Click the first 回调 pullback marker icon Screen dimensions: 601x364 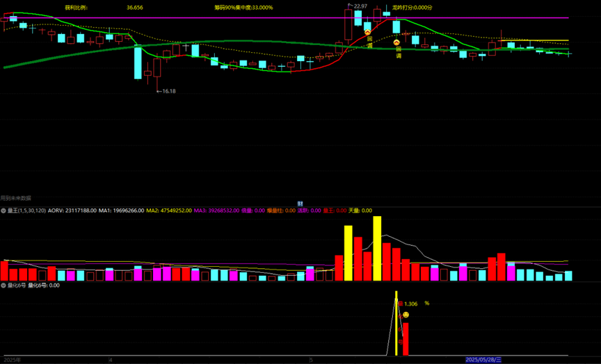367,32
